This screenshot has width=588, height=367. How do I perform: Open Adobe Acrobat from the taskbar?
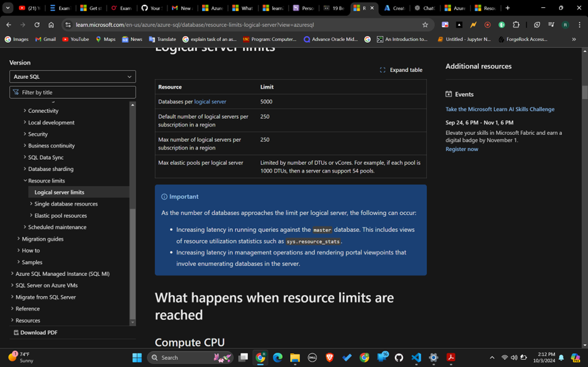pyautogui.click(x=450, y=357)
